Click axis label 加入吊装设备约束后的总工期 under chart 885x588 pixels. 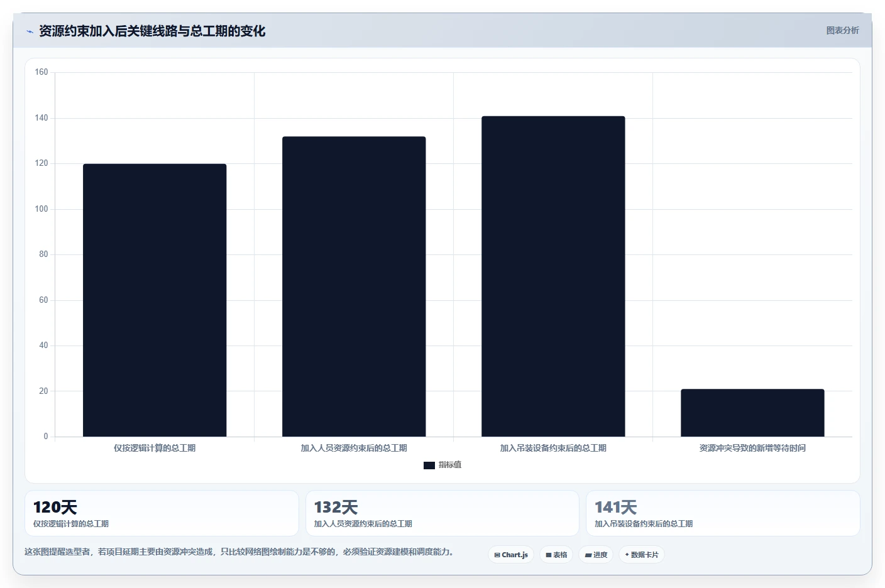(553, 448)
